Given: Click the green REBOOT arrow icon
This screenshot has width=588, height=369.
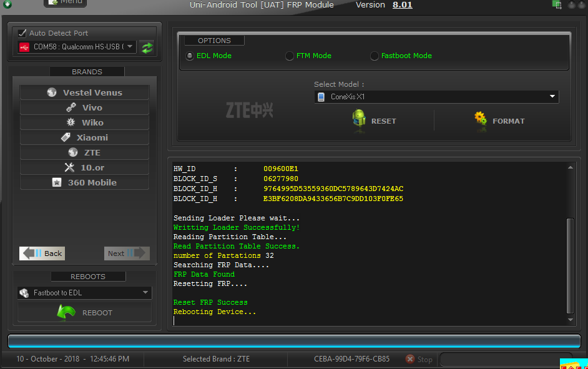Looking at the screenshot, I should point(66,312).
